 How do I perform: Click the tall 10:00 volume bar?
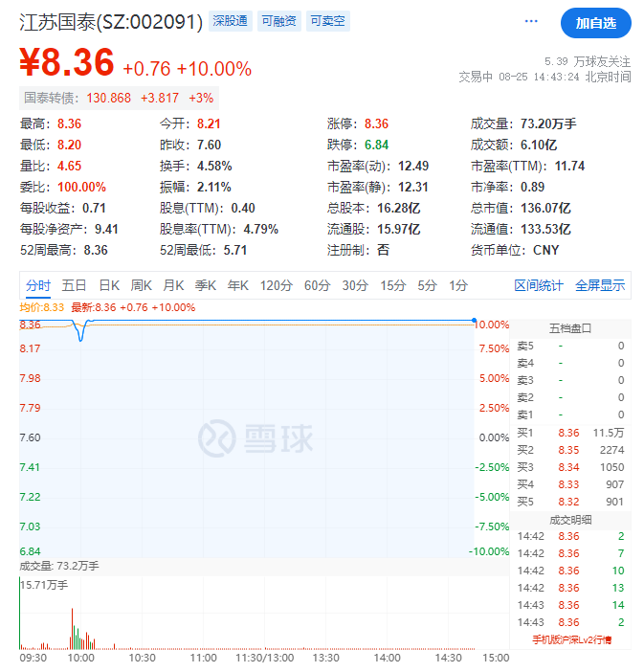(x=72, y=628)
